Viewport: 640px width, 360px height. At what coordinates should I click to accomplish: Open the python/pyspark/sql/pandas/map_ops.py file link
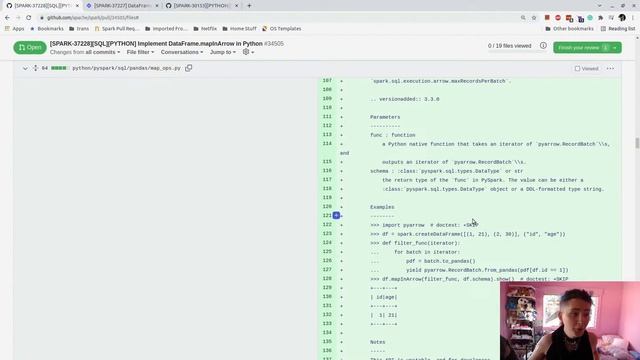click(x=127, y=68)
